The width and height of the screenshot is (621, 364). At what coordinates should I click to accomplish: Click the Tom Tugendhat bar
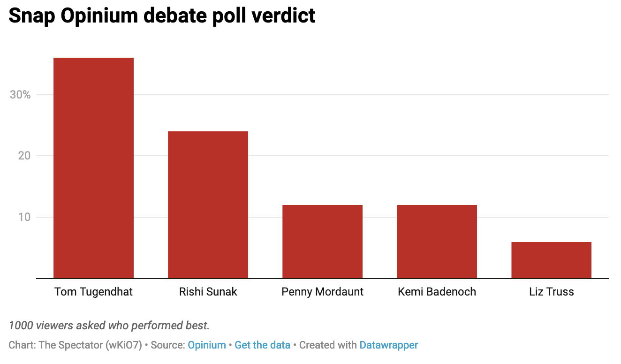(x=93, y=168)
